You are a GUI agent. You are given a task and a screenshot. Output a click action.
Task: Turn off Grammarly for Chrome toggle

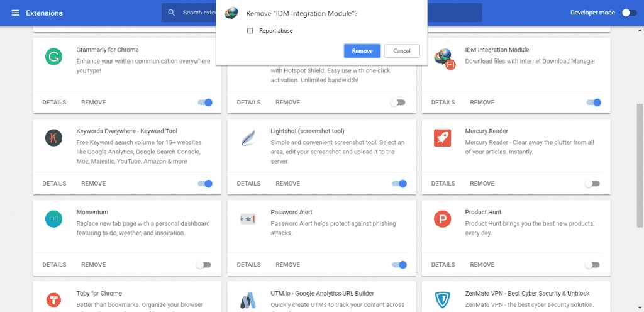[x=205, y=103]
